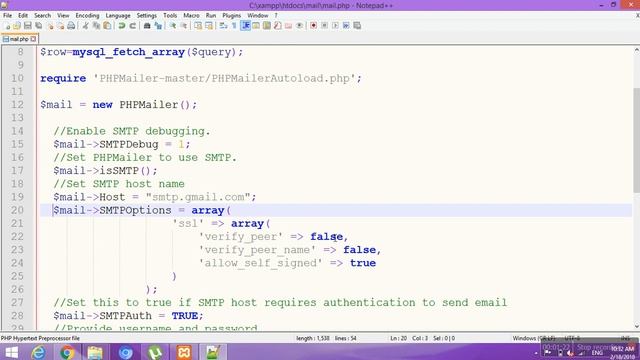This screenshot has height=360, width=640.
Task: Open the Encoding menu
Action: (87, 16)
